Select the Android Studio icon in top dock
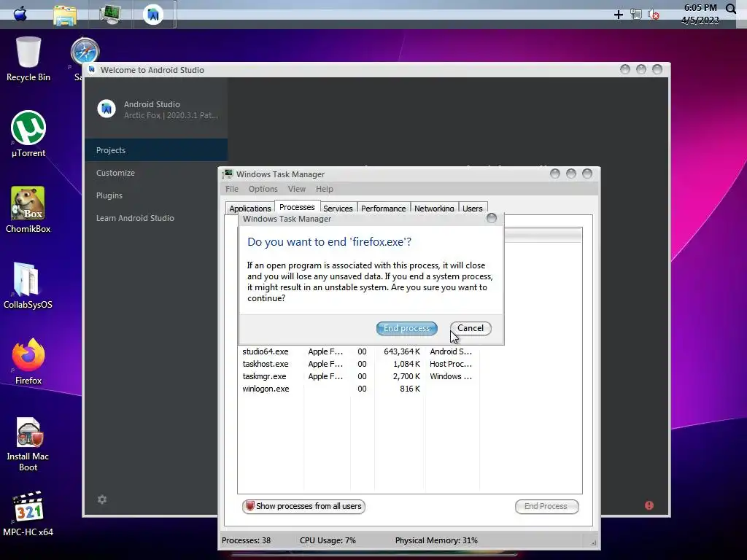Viewport: 747px width, 560px height. click(153, 15)
